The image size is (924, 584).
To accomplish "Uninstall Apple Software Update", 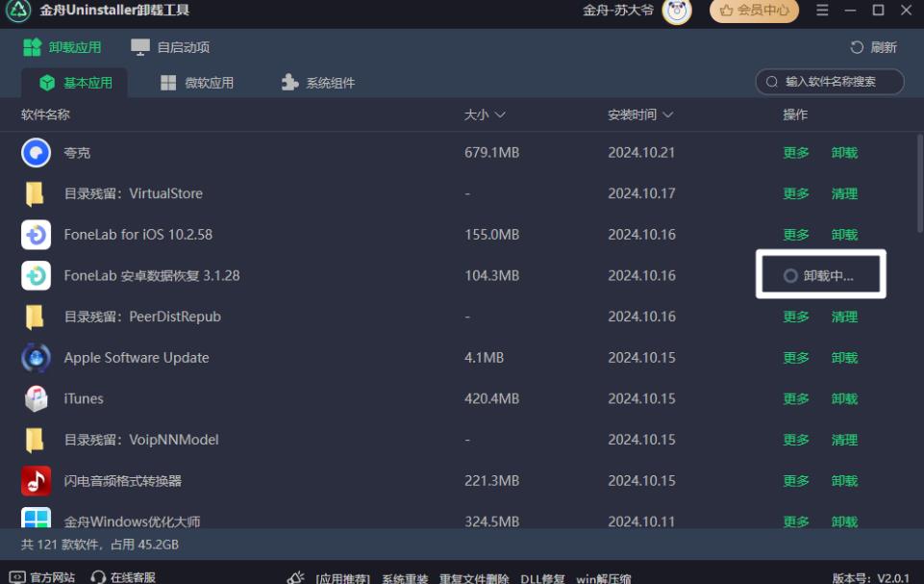I will 844,358.
